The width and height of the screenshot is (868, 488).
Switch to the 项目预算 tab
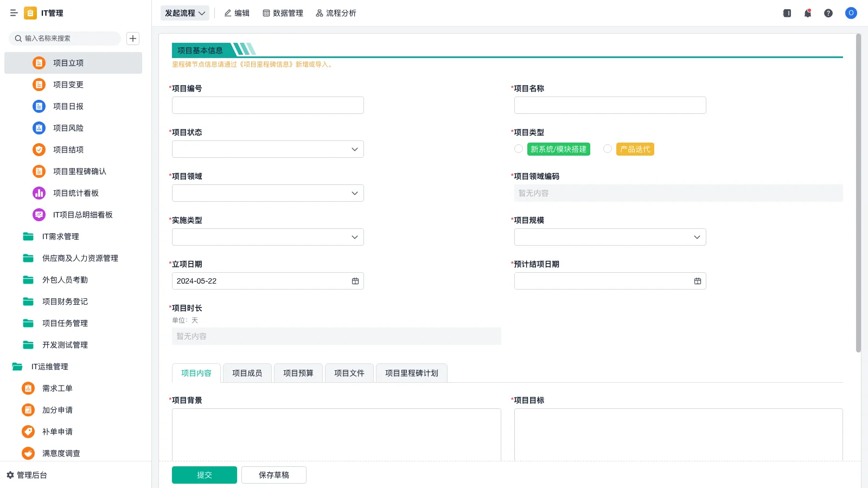pyautogui.click(x=298, y=373)
